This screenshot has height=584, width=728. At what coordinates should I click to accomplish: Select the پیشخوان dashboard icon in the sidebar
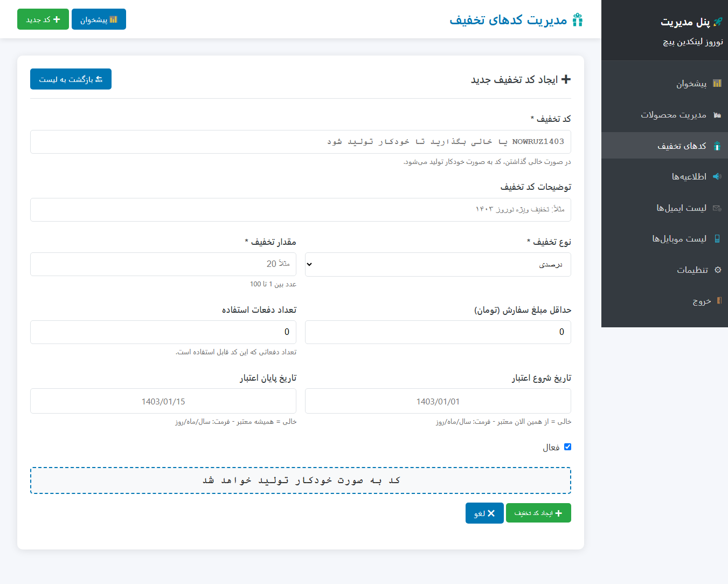point(717,84)
